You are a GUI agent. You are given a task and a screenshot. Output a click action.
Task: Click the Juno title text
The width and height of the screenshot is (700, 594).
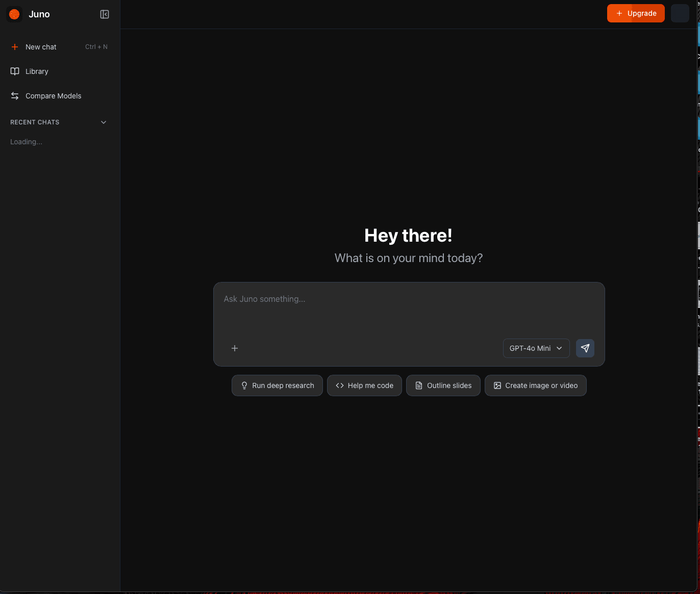click(39, 14)
